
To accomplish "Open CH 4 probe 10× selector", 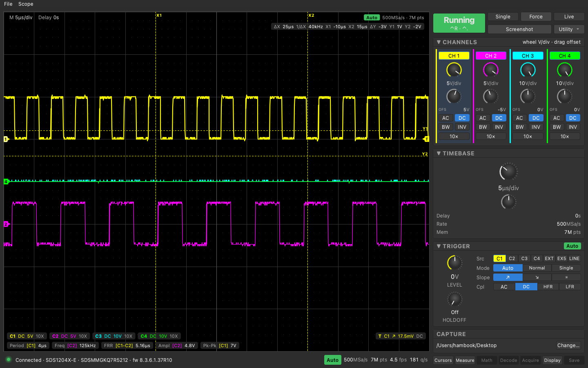I will pyautogui.click(x=565, y=137).
